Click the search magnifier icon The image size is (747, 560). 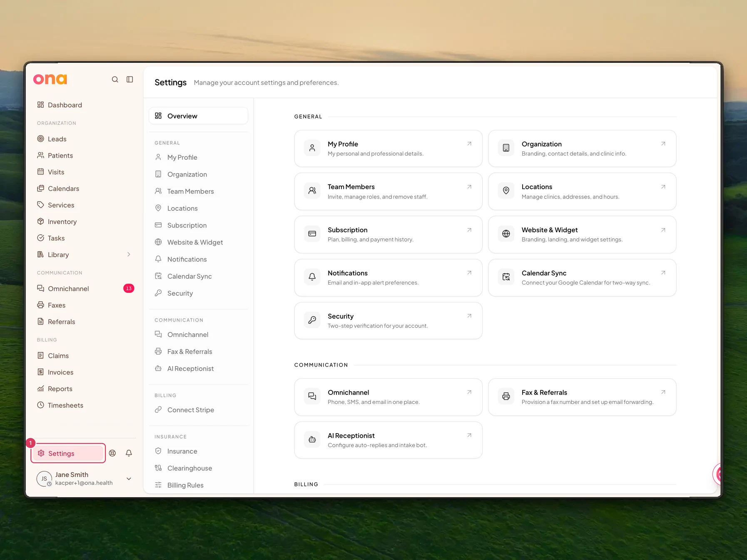click(115, 79)
